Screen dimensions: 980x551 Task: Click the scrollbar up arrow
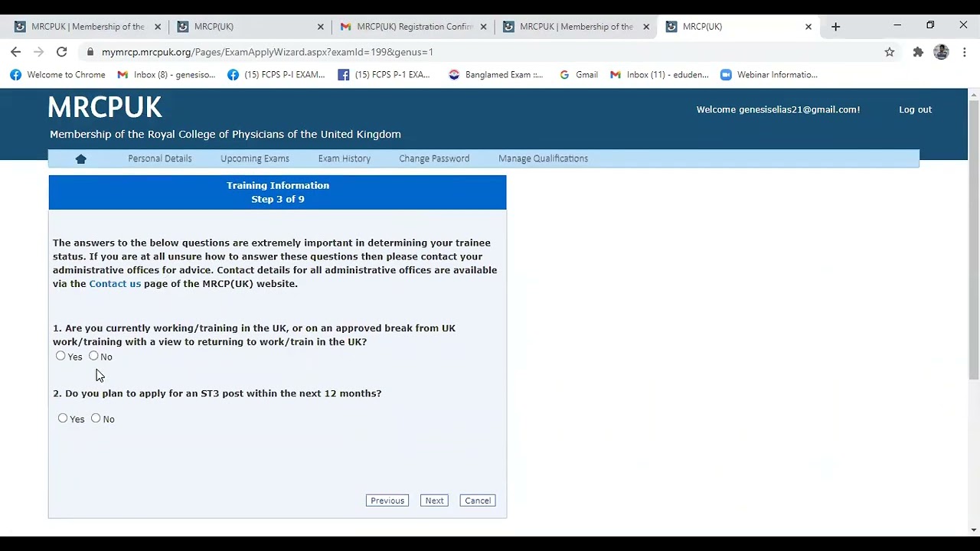click(974, 94)
